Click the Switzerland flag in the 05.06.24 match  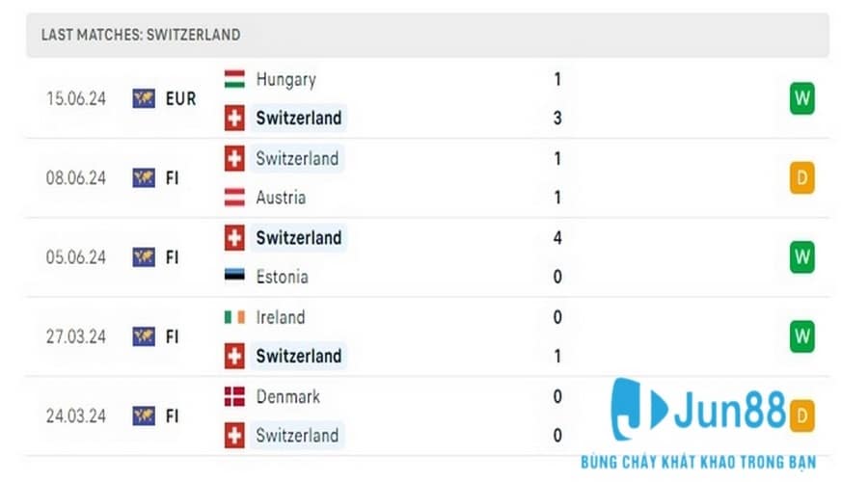(x=234, y=237)
